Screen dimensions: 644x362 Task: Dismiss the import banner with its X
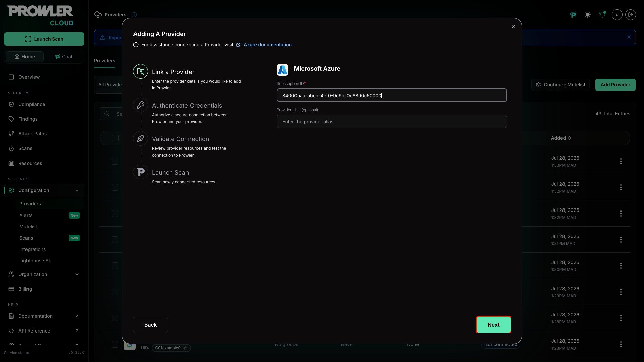(x=629, y=37)
